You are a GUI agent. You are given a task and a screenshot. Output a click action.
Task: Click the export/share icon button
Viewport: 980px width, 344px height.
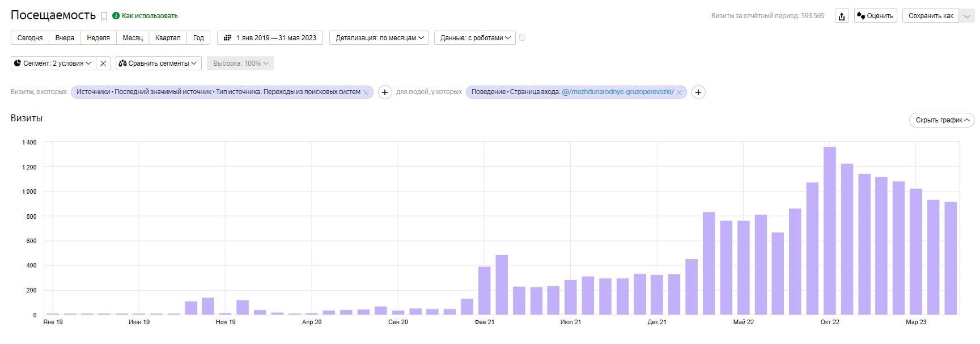pos(842,16)
